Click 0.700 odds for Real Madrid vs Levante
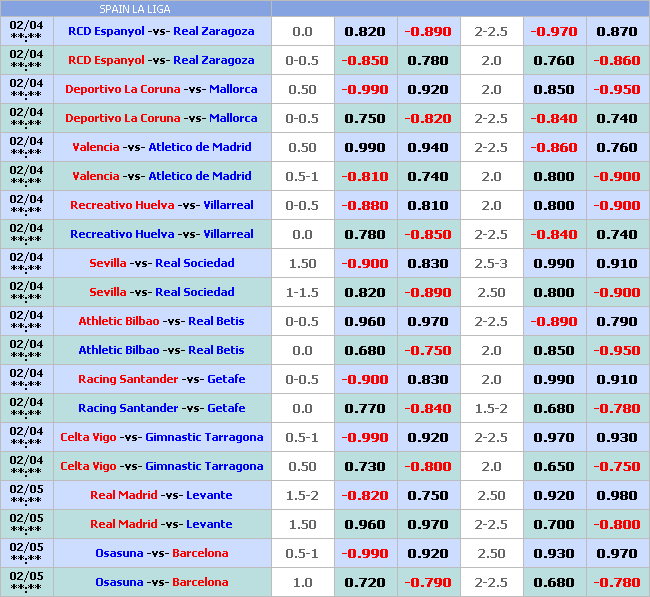 coord(553,524)
